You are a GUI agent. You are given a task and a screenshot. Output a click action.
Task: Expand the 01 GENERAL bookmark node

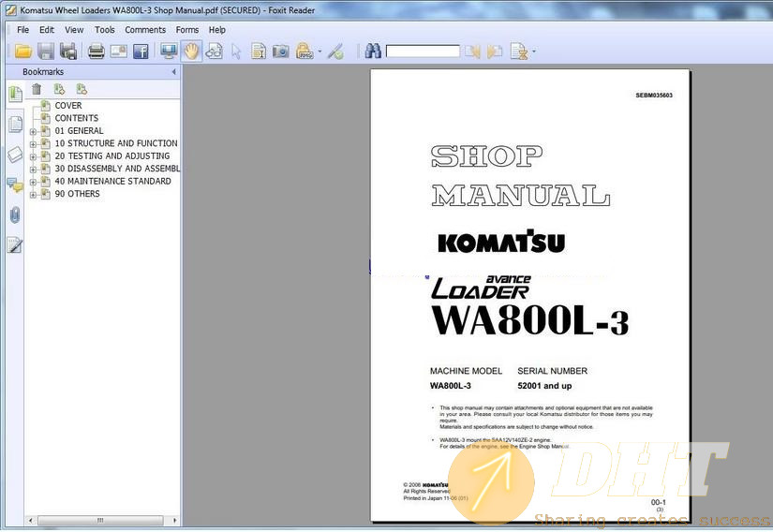coord(33,131)
